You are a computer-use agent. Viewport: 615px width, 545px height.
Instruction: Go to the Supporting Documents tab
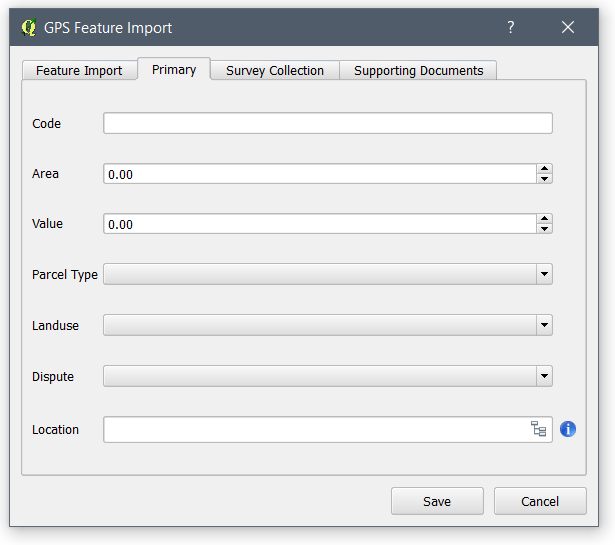tap(418, 71)
